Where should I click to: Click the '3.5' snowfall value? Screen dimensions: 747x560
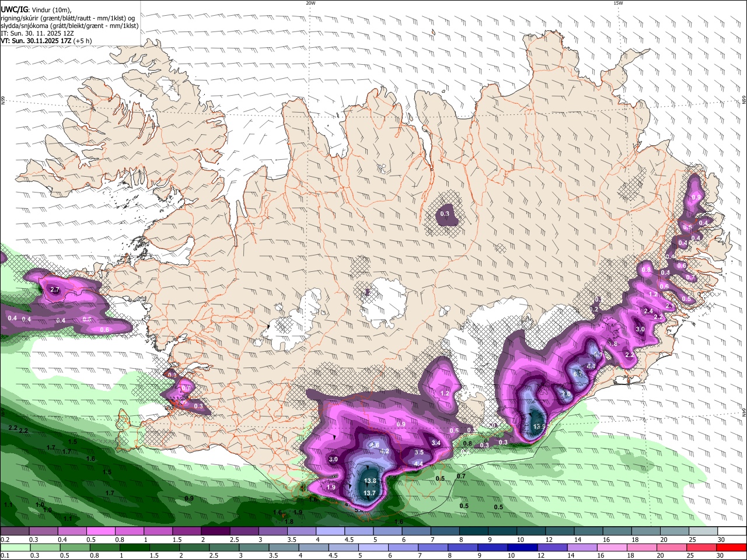point(419,453)
